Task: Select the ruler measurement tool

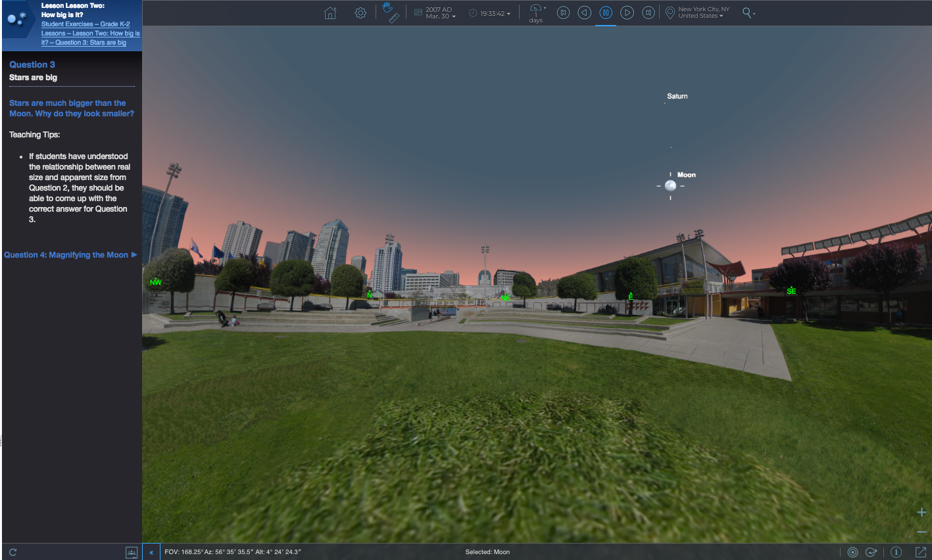Action: (394, 18)
